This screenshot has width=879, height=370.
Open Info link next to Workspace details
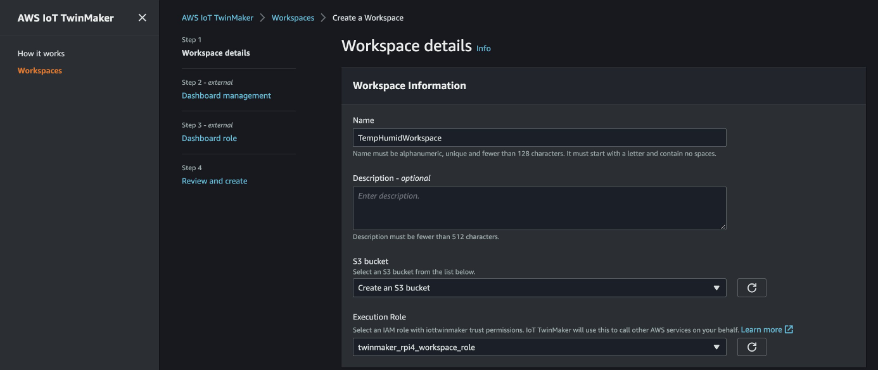(x=483, y=49)
